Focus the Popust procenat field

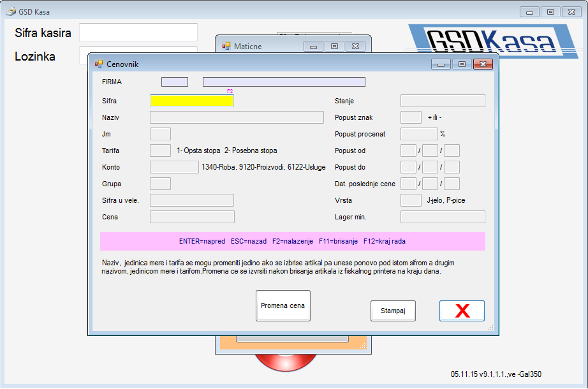pyautogui.click(x=418, y=134)
